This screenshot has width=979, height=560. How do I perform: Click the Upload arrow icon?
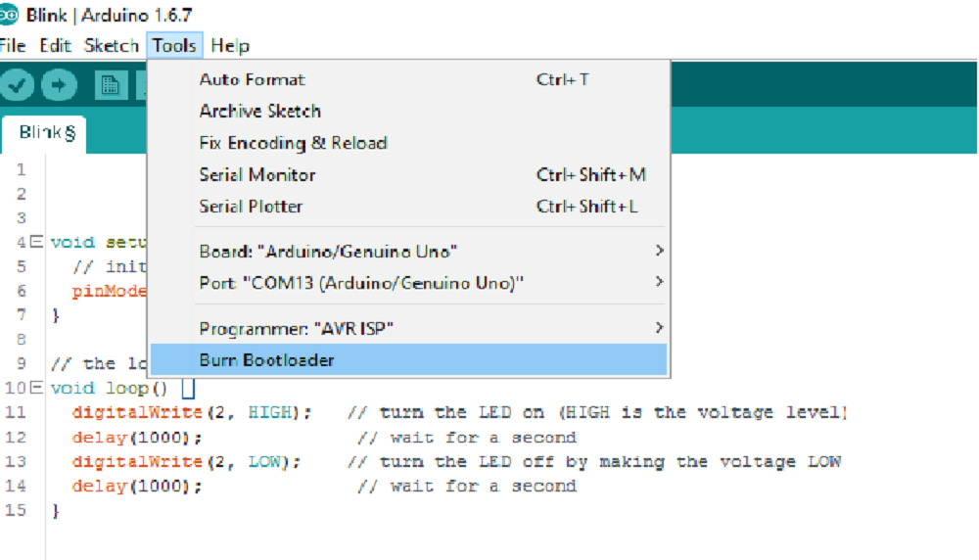point(60,85)
